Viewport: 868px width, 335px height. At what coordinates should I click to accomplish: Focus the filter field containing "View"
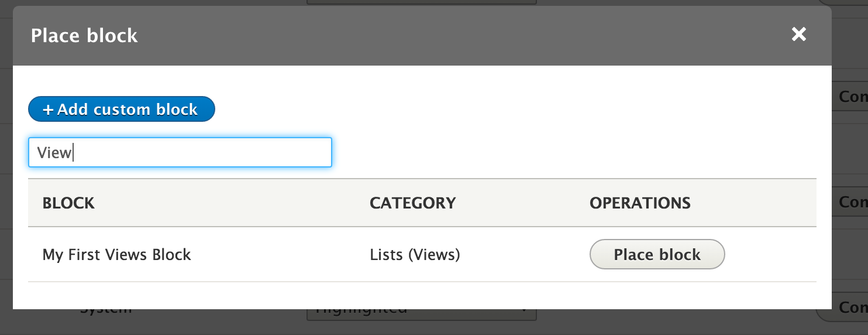180,152
